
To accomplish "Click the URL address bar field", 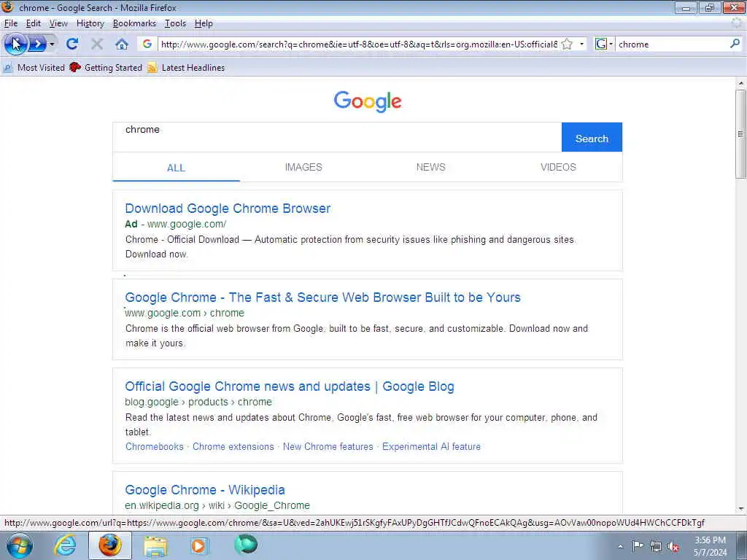I will 359,44.
